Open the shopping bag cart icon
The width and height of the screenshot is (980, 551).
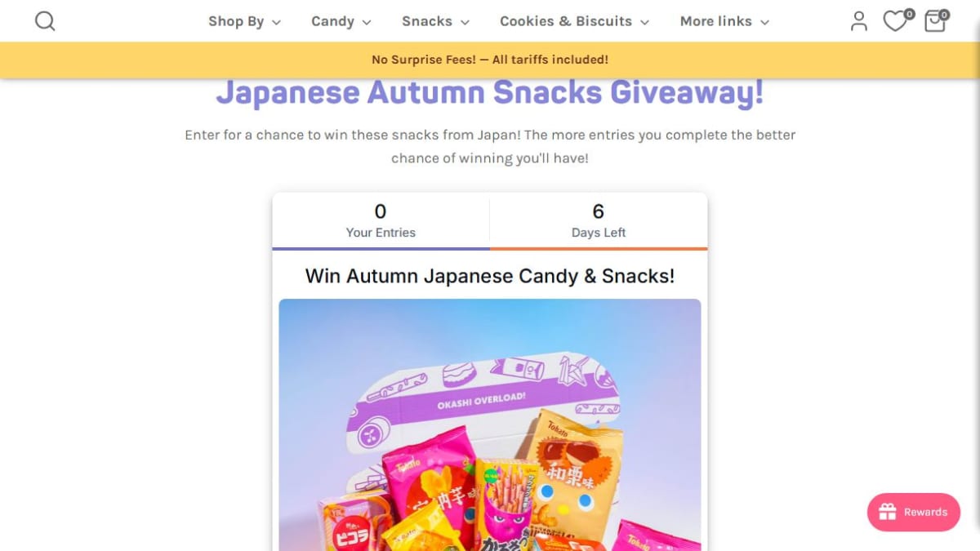click(934, 22)
